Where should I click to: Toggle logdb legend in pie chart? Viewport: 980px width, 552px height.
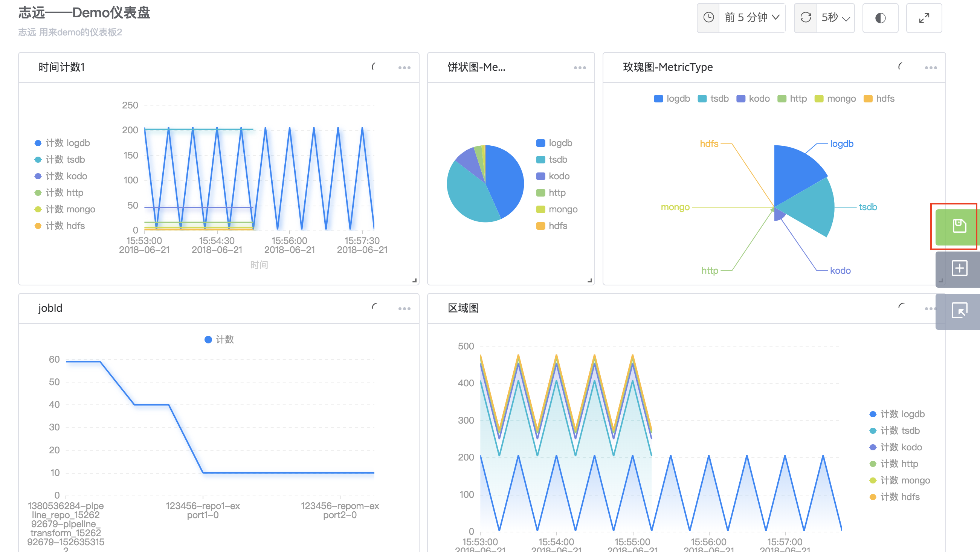click(x=554, y=143)
